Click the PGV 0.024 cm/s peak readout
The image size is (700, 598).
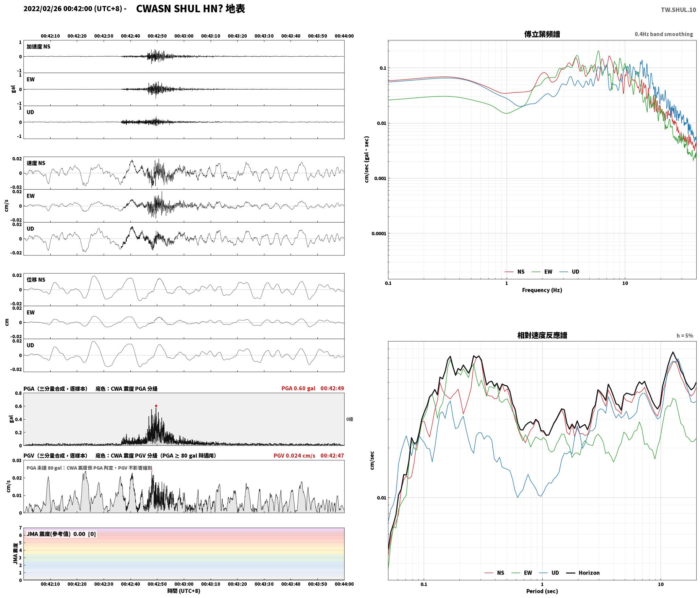pos(294,456)
